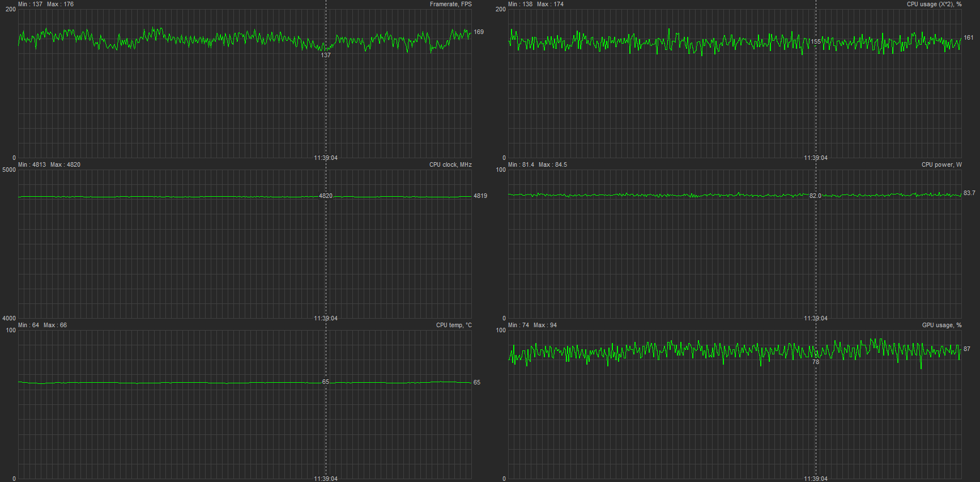Click the 200 axis label on framerate graph
Screen dimensions: 980x482
(11, 10)
